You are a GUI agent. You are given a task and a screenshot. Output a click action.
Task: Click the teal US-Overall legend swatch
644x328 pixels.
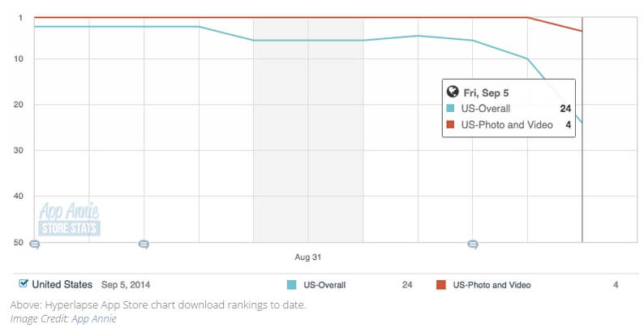click(x=293, y=285)
